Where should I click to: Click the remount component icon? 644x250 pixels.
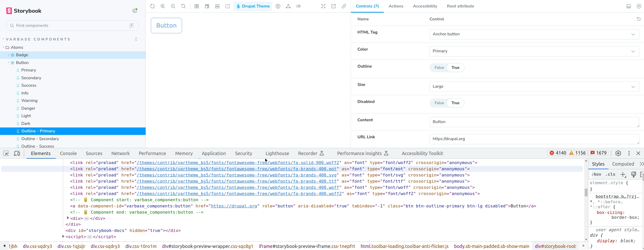coord(152,6)
